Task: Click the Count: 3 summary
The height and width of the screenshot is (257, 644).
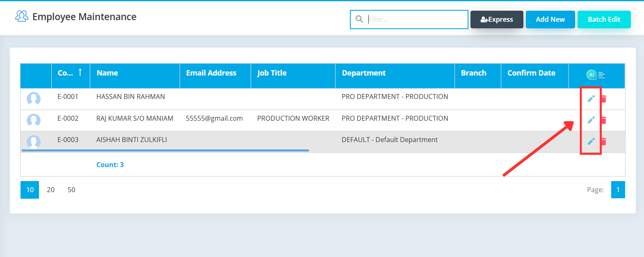Action: click(x=110, y=165)
